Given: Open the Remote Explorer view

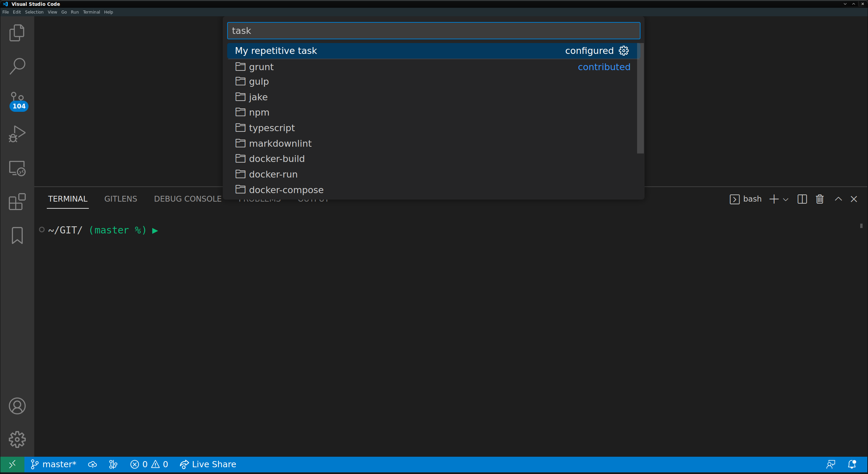Looking at the screenshot, I should (17, 168).
